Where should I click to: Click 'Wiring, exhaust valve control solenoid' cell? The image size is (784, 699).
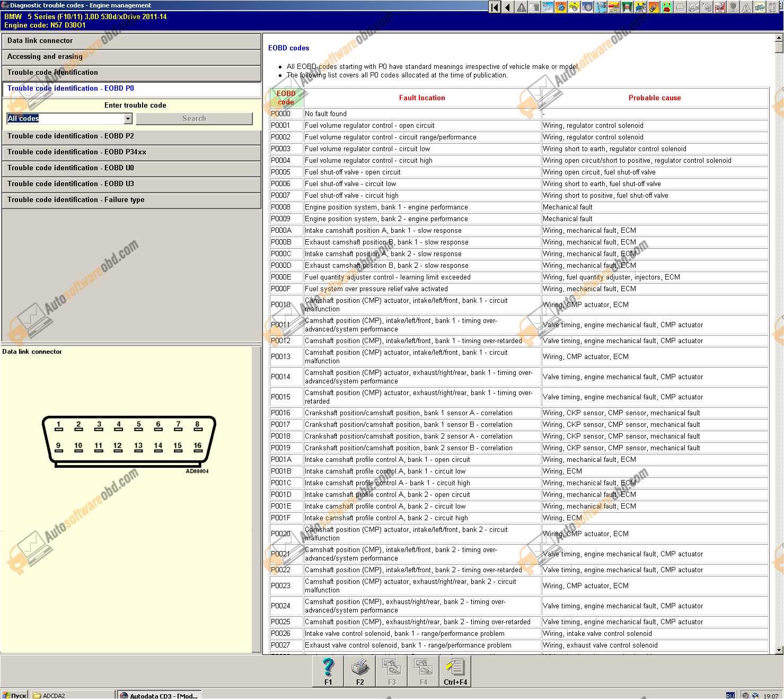pyautogui.click(x=655, y=645)
